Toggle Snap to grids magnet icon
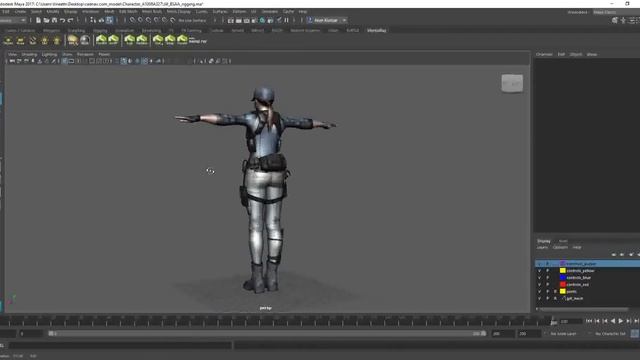Viewport: 640px width, 360px height. click(x=133, y=20)
